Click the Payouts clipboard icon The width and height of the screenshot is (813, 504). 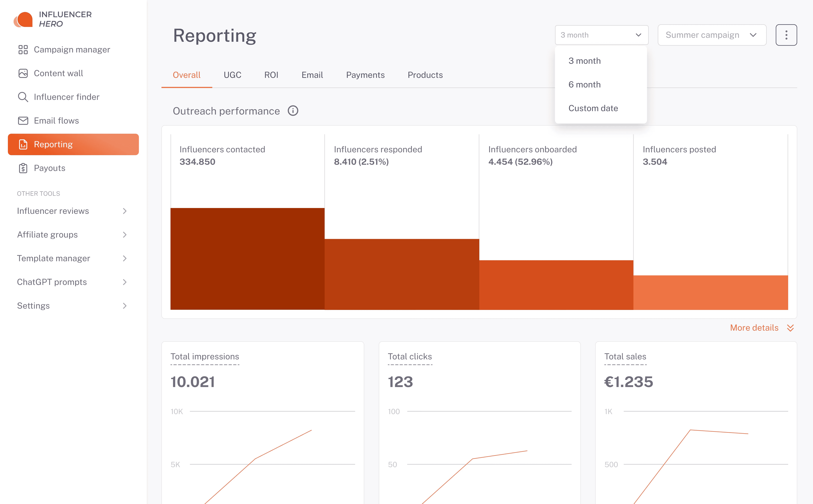pos(23,168)
